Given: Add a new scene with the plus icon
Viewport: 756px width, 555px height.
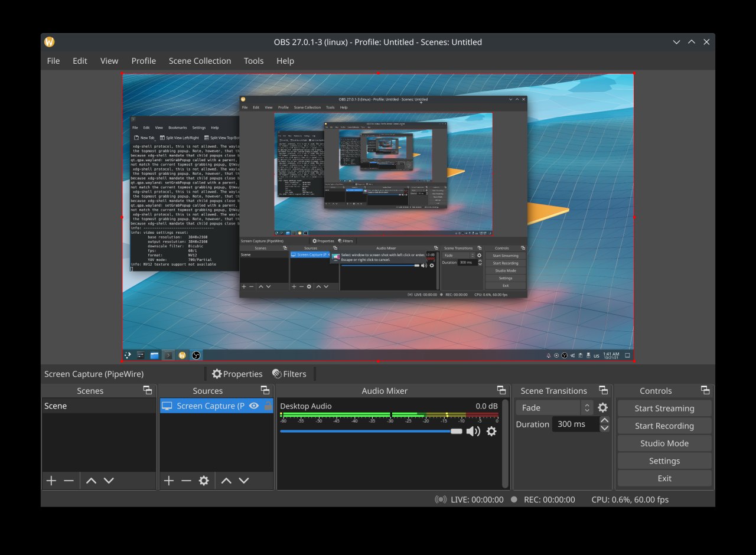Looking at the screenshot, I should 51,481.
